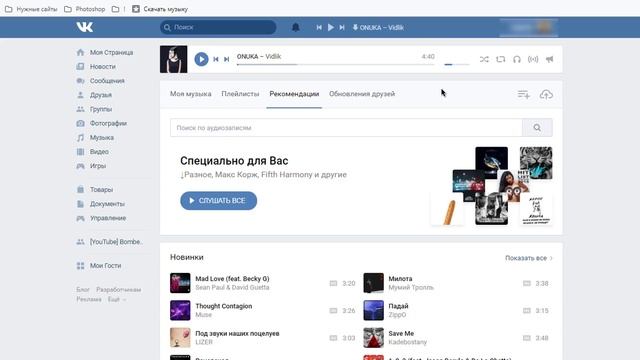
Task: Show lyrics icon for Милота
Action: point(527,283)
